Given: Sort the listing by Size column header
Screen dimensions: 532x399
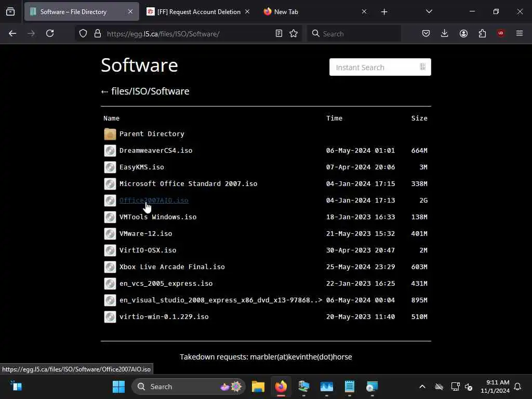Looking at the screenshot, I should click(419, 118).
